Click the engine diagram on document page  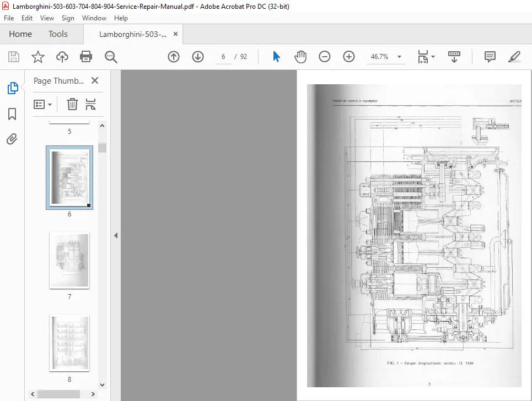tap(429, 234)
